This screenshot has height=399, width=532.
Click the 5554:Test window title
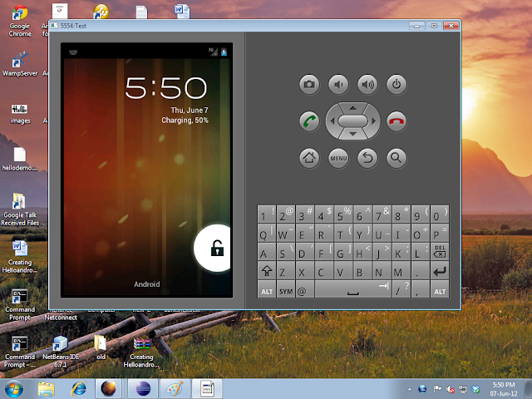click(x=73, y=26)
